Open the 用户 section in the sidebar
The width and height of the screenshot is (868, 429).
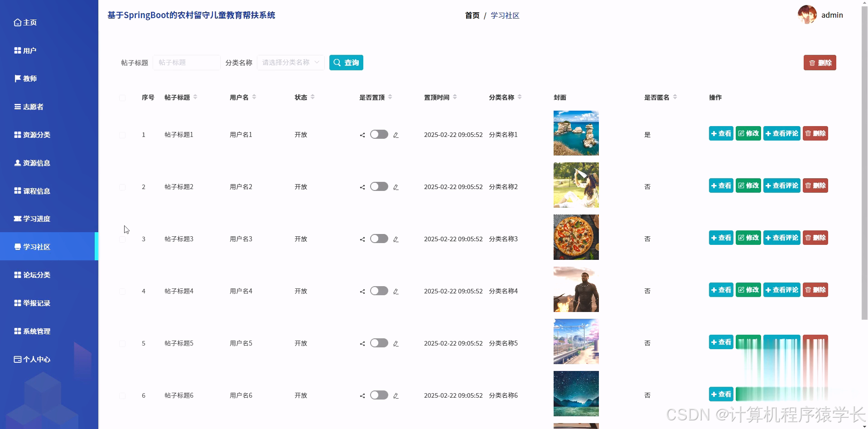pyautogui.click(x=30, y=50)
